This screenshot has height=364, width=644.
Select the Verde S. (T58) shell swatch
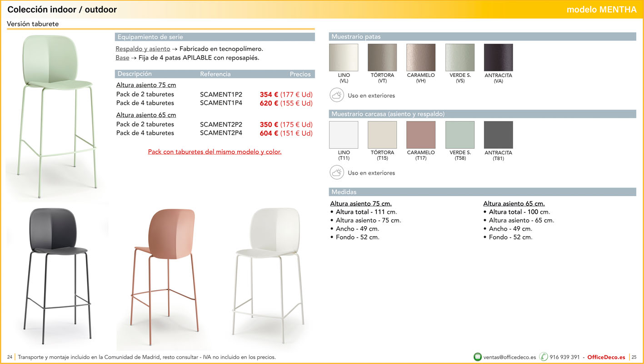pyautogui.click(x=459, y=135)
